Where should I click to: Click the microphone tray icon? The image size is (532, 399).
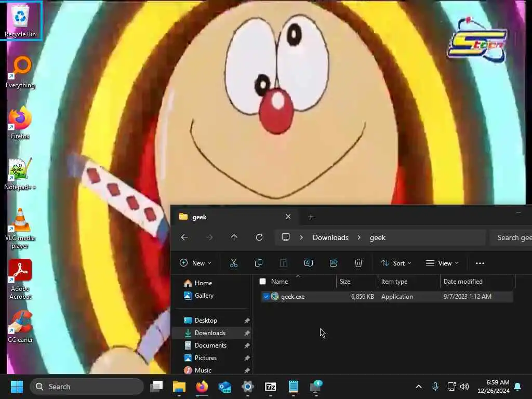(435, 387)
